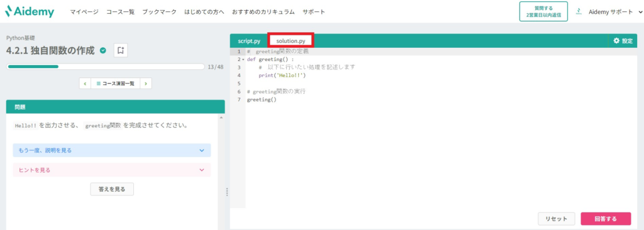Submit with 回答する button

point(606,219)
